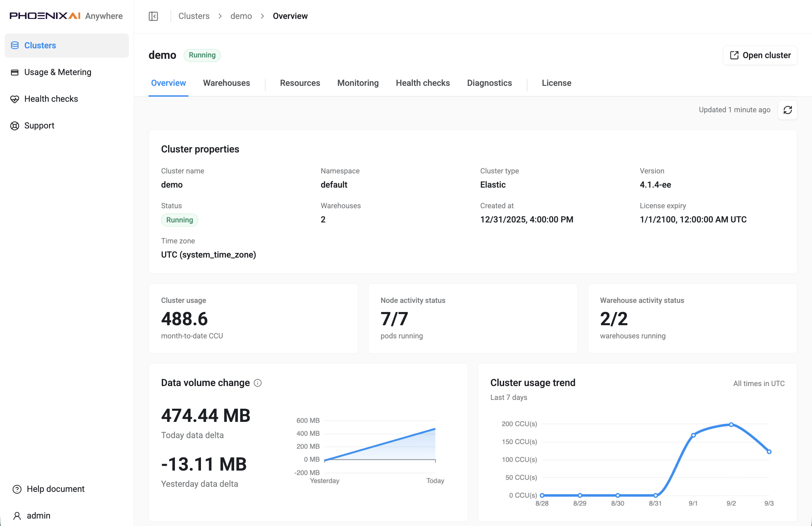Image resolution: width=812 pixels, height=526 pixels.
Task: Click the Support lifebuoy icon
Action: click(x=15, y=126)
